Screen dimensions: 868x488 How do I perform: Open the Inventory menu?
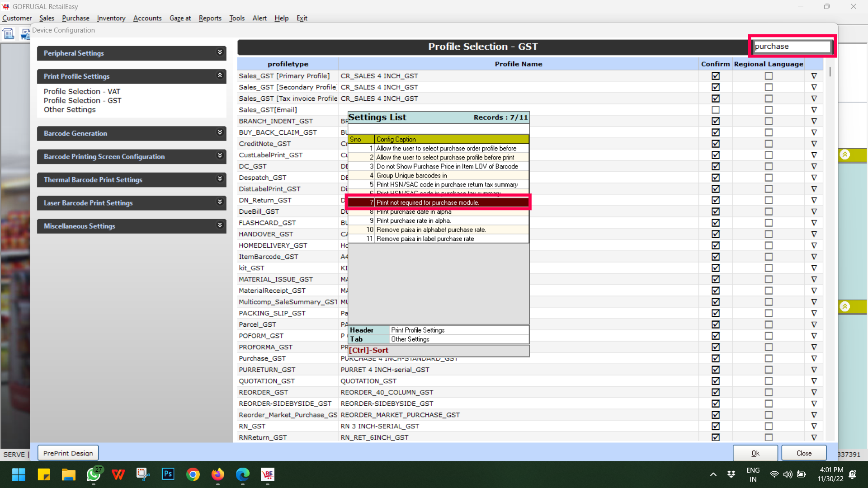coord(111,18)
